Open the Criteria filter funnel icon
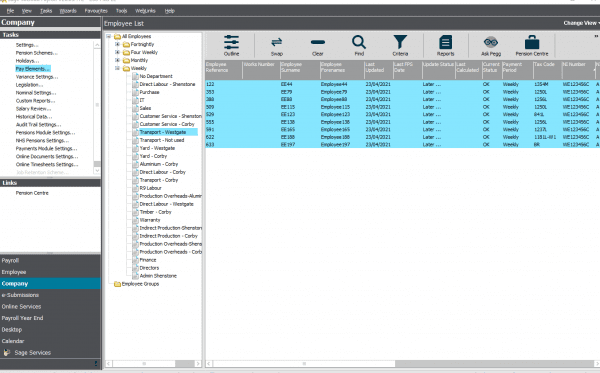The height and width of the screenshot is (373, 600). 400,42
